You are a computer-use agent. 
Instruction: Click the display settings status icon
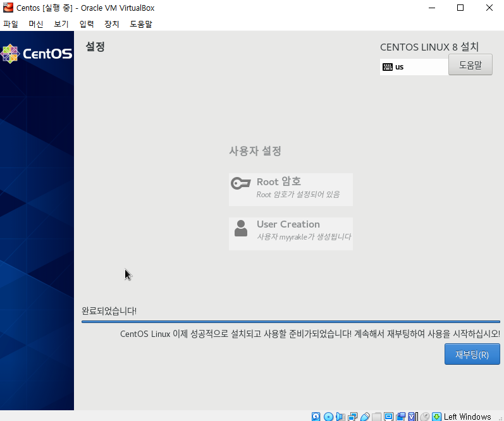389,417
